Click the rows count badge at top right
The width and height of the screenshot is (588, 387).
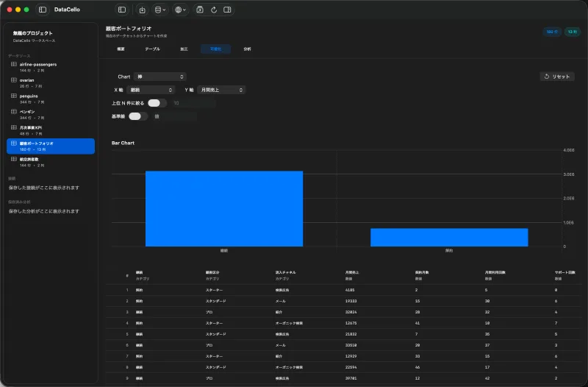[552, 32]
